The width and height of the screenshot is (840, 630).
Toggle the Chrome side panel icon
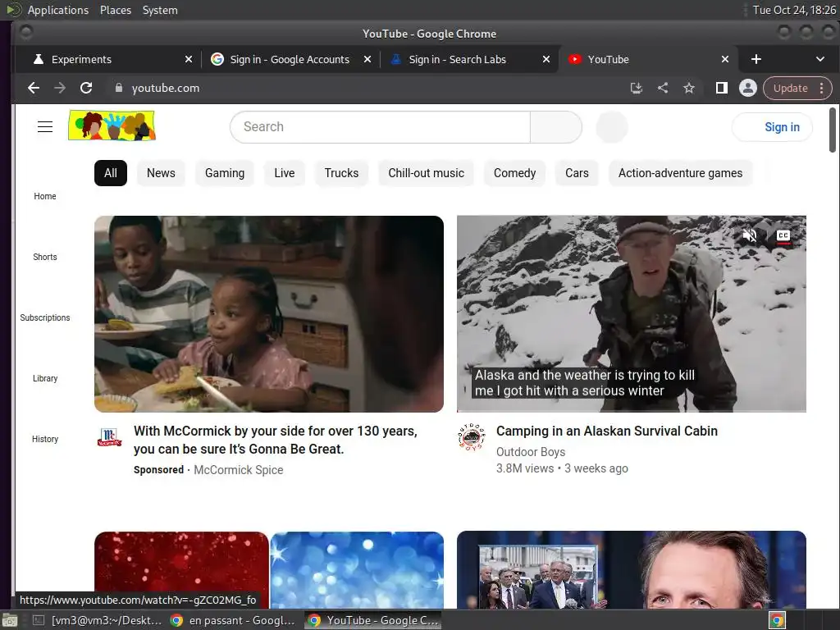tap(722, 88)
